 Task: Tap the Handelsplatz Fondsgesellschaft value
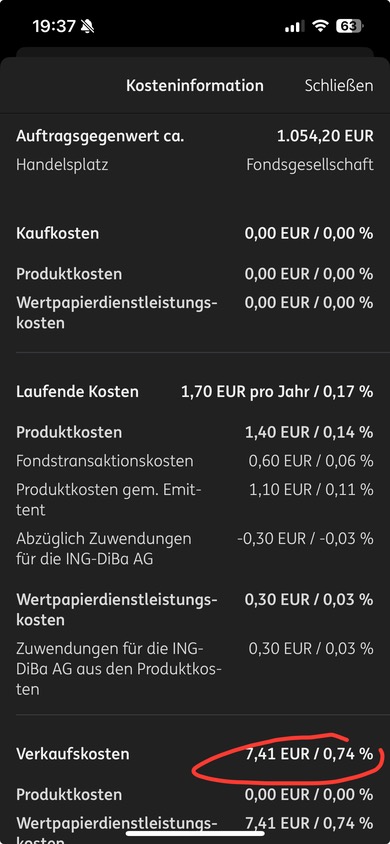pyautogui.click(x=310, y=164)
